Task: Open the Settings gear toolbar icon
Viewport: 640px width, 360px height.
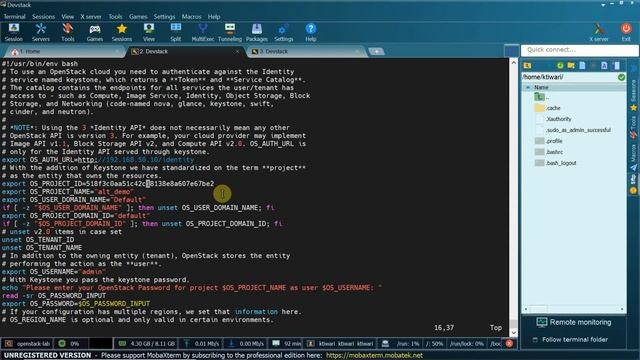Action: pyautogui.click(x=283, y=32)
